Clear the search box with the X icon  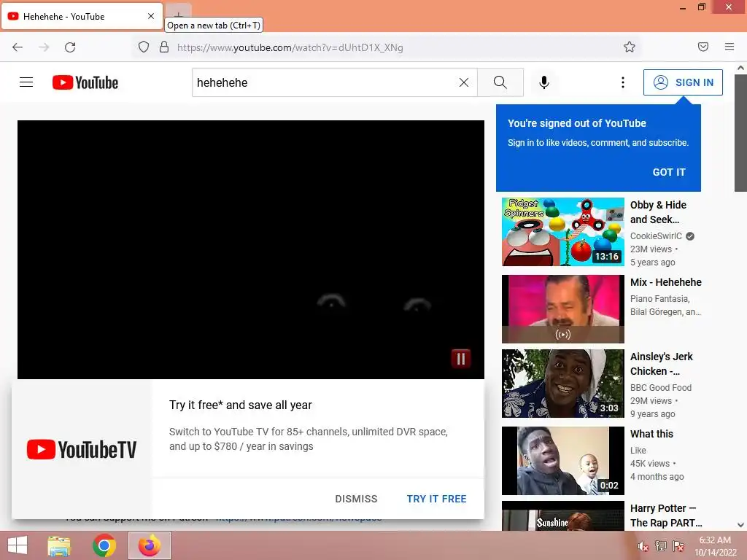pyautogui.click(x=463, y=82)
